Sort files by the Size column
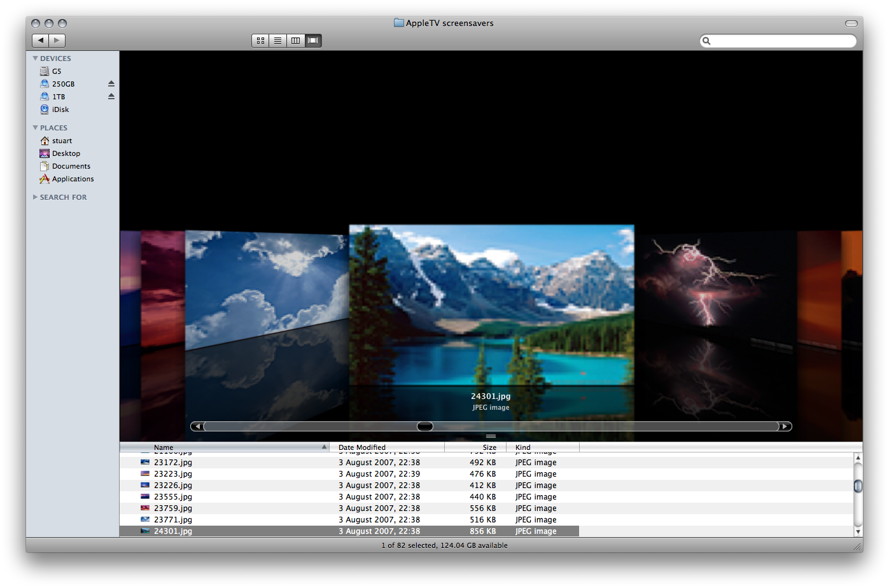Image resolution: width=889 pixels, height=588 pixels. [475, 447]
